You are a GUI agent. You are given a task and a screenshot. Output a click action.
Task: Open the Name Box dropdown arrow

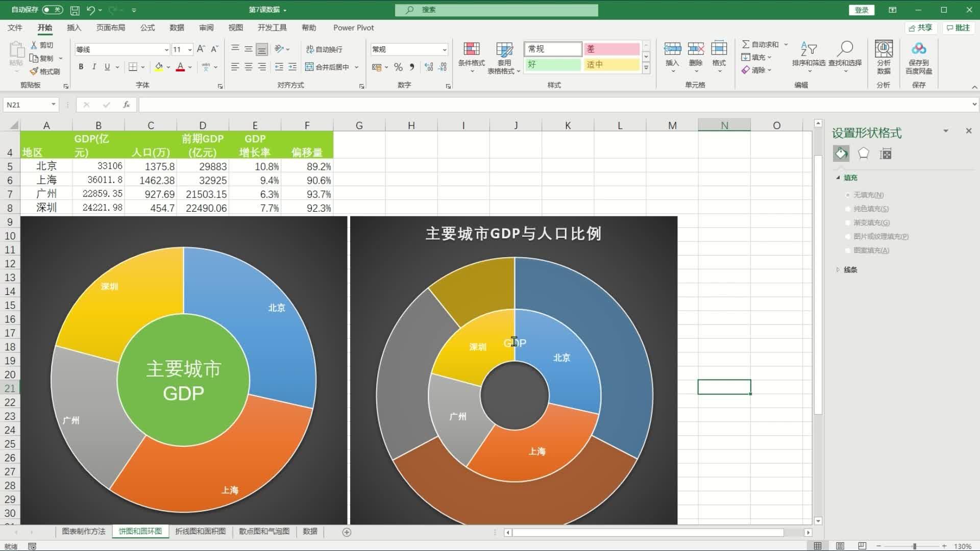[x=53, y=105]
